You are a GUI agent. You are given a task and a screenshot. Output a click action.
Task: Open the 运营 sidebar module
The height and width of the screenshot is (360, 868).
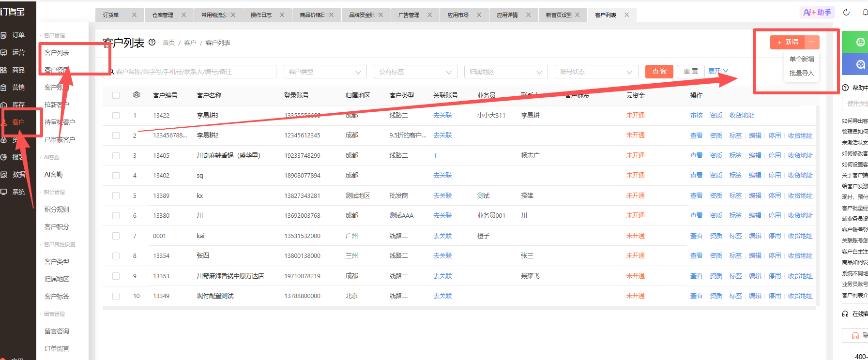point(18,53)
